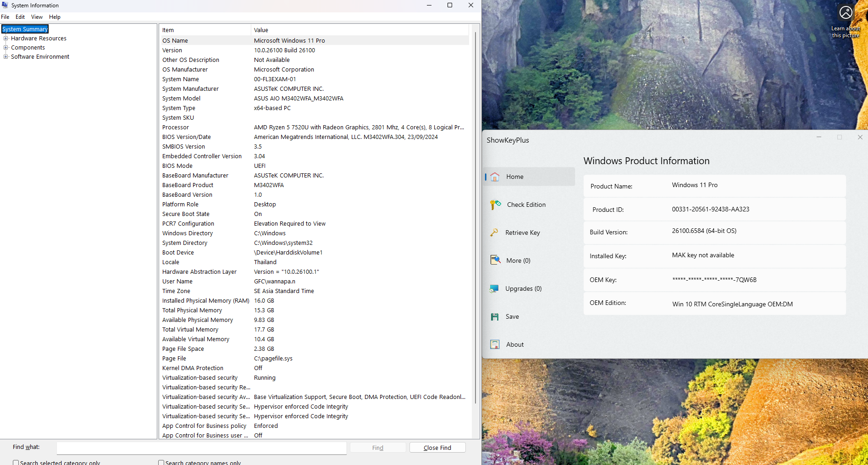The width and height of the screenshot is (868, 465).
Task: Open the View menu
Action: (x=37, y=17)
